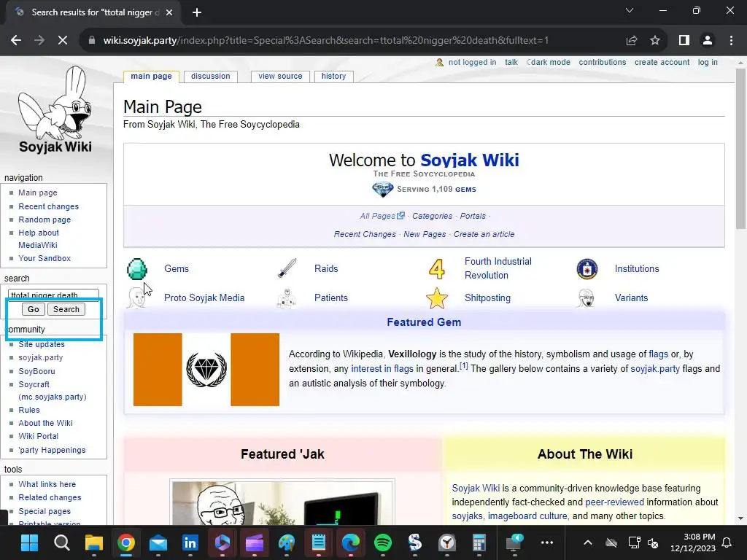747x560 pixels.
Task: Click the Go button under the search box
Action: 34,309
